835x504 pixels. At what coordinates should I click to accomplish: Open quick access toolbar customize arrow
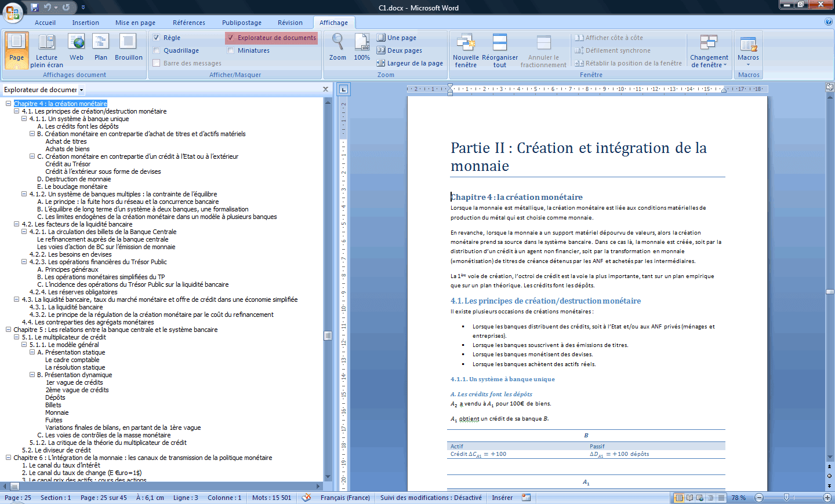(x=83, y=8)
